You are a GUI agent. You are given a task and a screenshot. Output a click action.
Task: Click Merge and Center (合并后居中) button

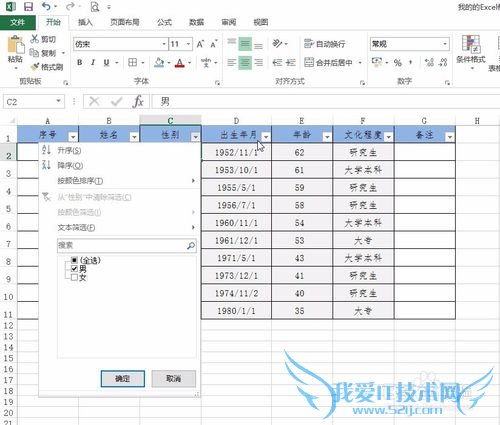[329, 62]
